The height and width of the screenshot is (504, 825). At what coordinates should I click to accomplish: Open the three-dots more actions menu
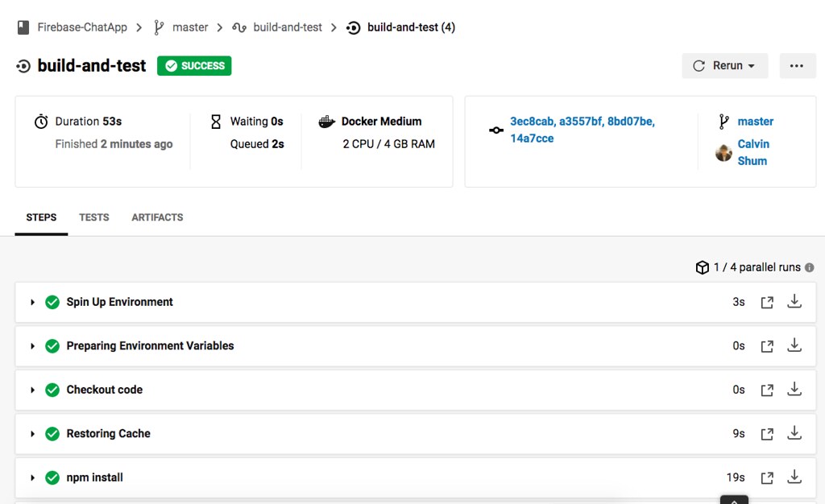click(797, 66)
